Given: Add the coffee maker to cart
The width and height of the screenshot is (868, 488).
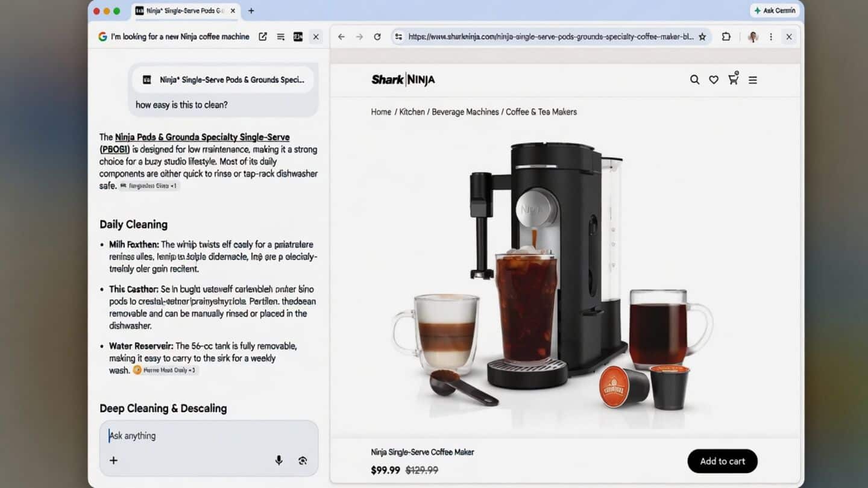Looking at the screenshot, I should 722,461.
